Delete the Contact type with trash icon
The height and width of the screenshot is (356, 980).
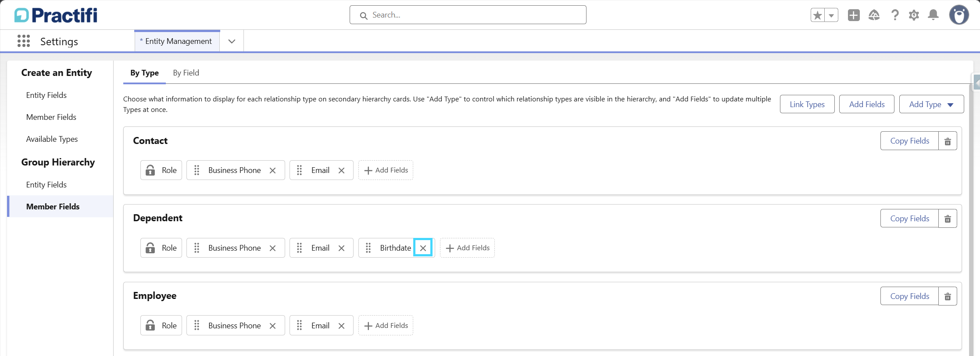(x=948, y=141)
